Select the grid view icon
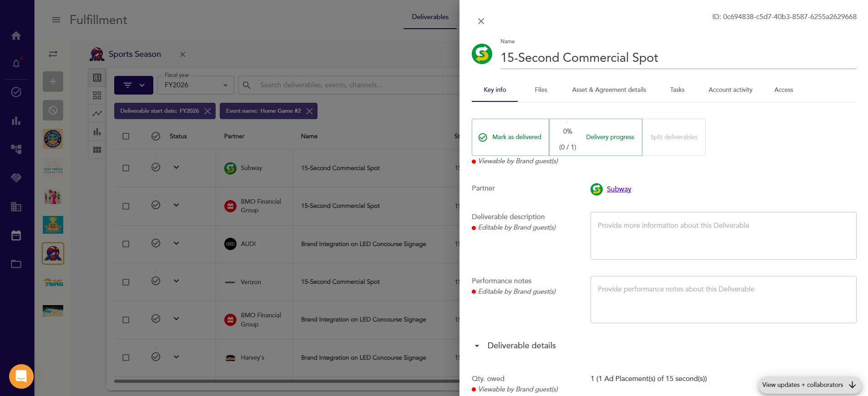 (97, 95)
